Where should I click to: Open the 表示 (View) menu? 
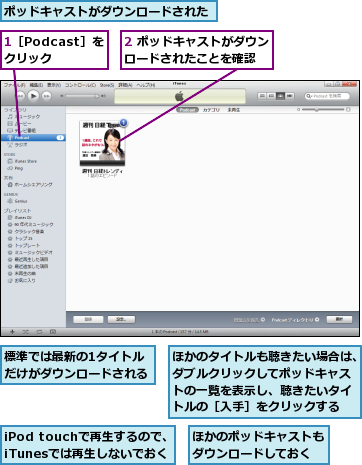coord(53,85)
